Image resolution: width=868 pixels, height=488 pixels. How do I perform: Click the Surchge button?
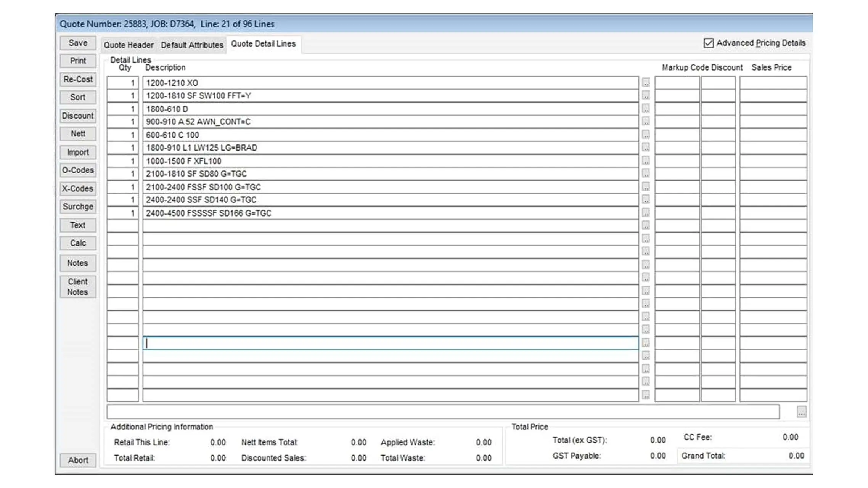click(78, 207)
